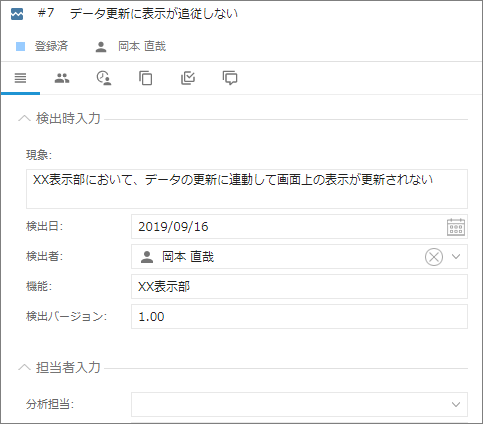
Task: Click the ticket title データ更新に表示が追従しない
Action: (x=154, y=14)
